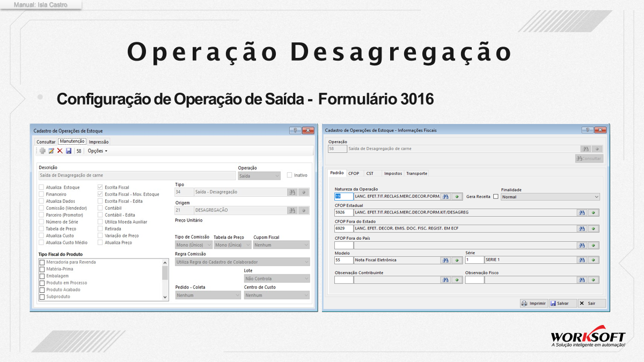644x362 pixels.
Task: Check the Inativo checkbox
Action: 290,175
